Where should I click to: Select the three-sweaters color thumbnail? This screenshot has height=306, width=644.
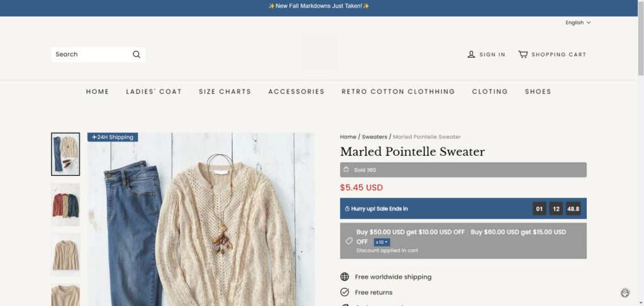point(65,204)
